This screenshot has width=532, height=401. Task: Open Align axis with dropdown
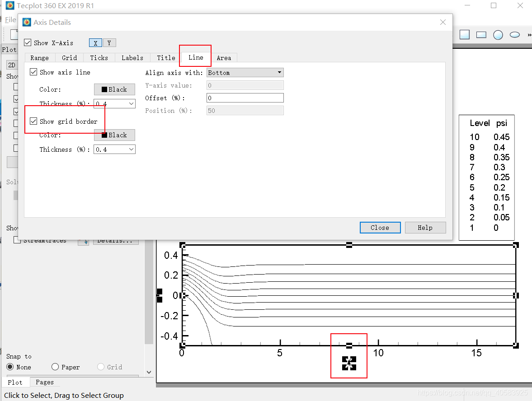click(245, 73)
